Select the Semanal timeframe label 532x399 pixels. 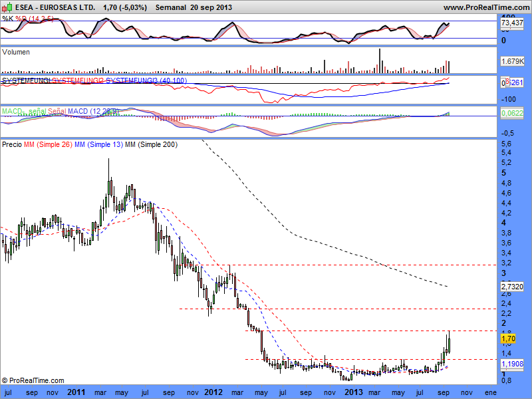(x=171, y=7)
